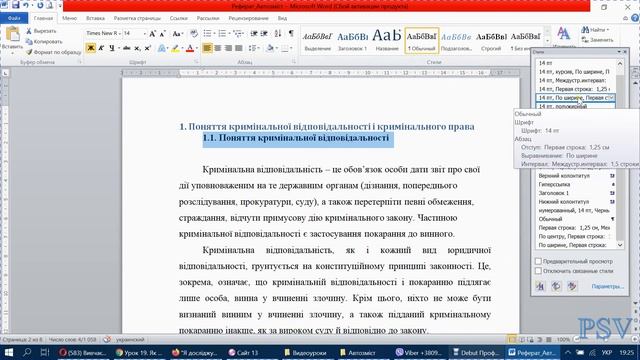Open the font name Times New Roman dropdown
Viewport: 640px width, 360px height.
(x=119, y=33)
